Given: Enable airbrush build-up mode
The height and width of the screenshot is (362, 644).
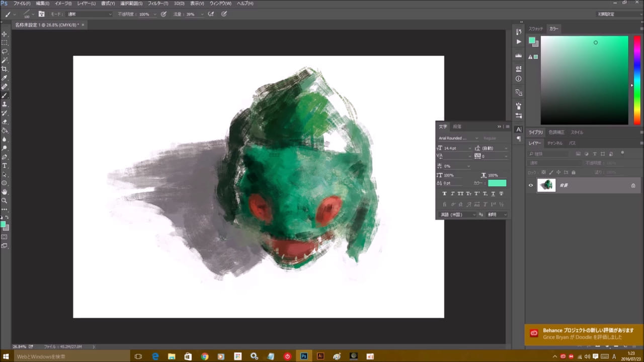Looking at the screenshot, I should pos(211,14).
